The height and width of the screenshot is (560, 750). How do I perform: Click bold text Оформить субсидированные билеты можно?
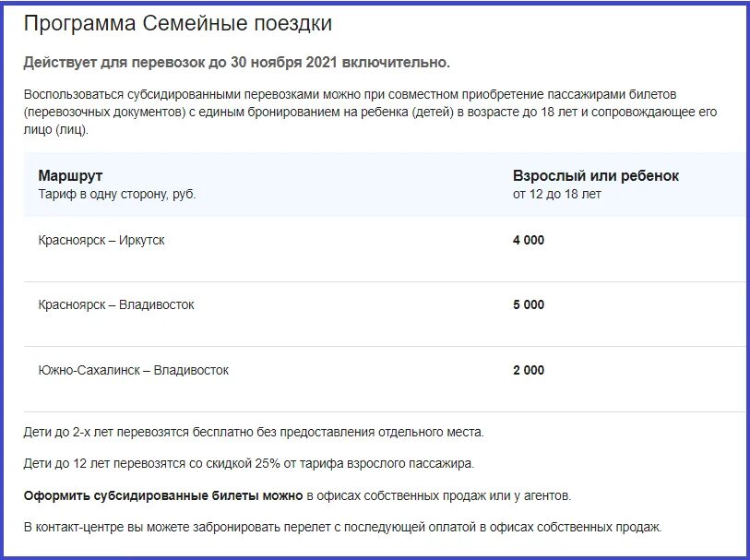pyautogui.click(x=163, y=496)
